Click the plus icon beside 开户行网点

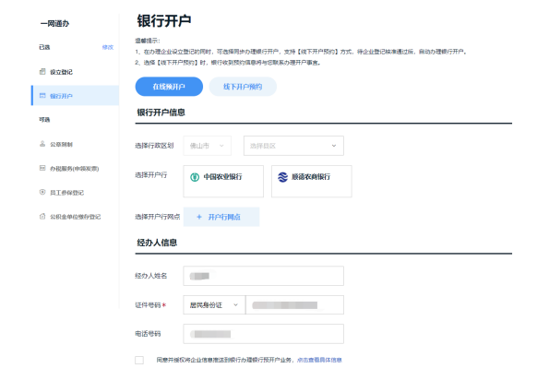pos(199,217)
